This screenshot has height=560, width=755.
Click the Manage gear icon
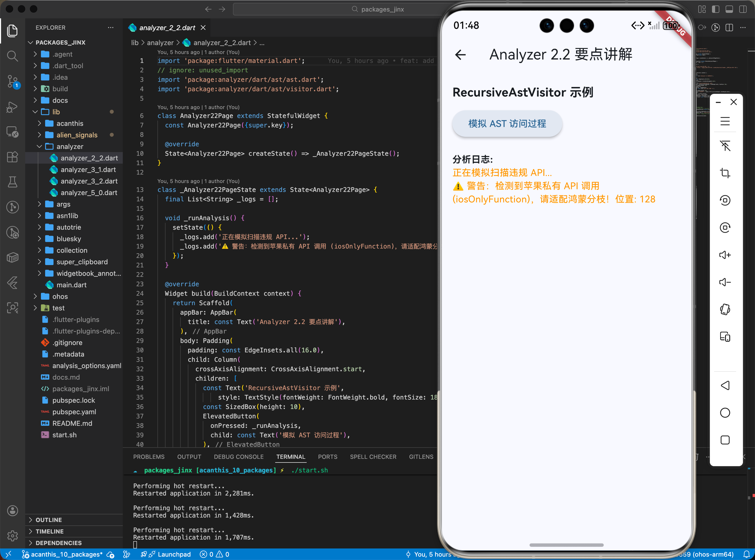click(13, 536)
